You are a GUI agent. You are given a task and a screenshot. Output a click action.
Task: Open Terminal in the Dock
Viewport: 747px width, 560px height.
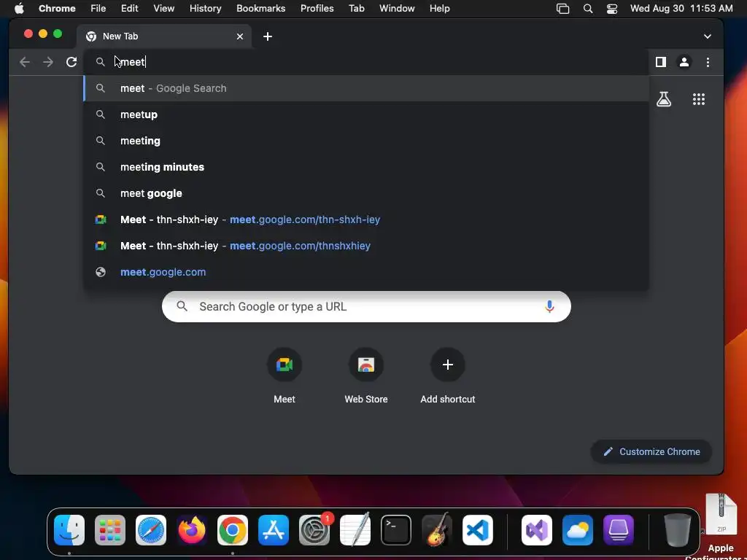point(396,529)
